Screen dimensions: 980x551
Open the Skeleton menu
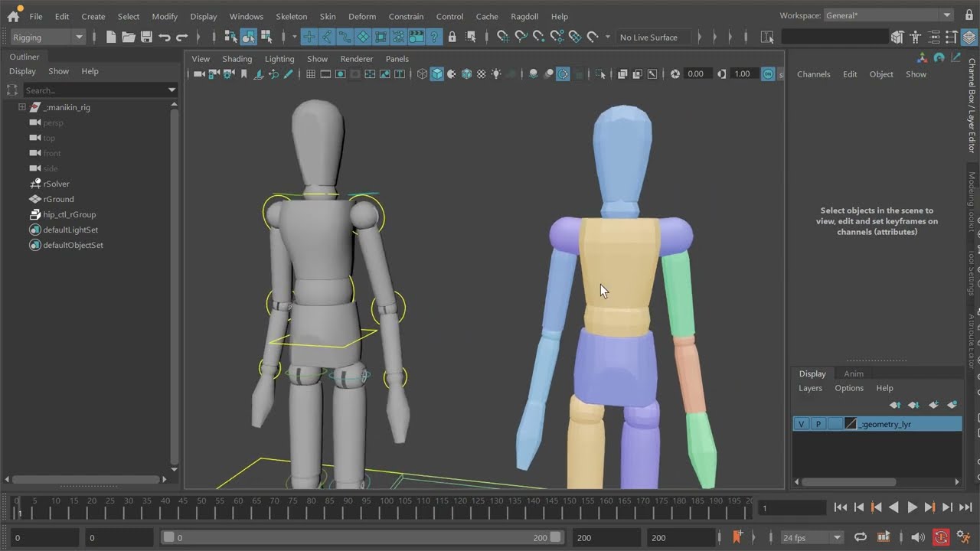[x=291, y=16]
